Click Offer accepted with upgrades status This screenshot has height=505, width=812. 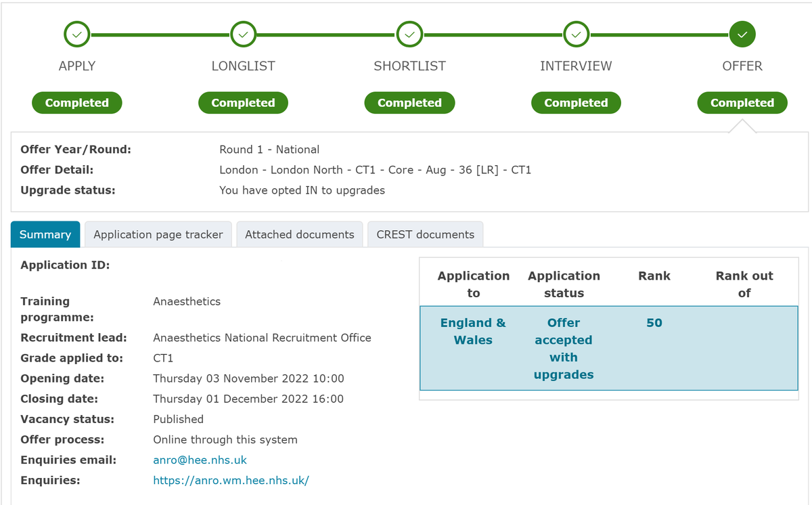[564, 349]
